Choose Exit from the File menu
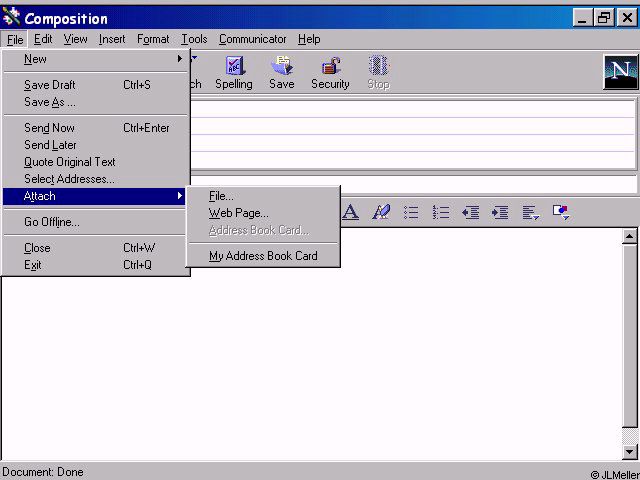The height and width of the screenshot is (480, 640). [x=96, y=265]
